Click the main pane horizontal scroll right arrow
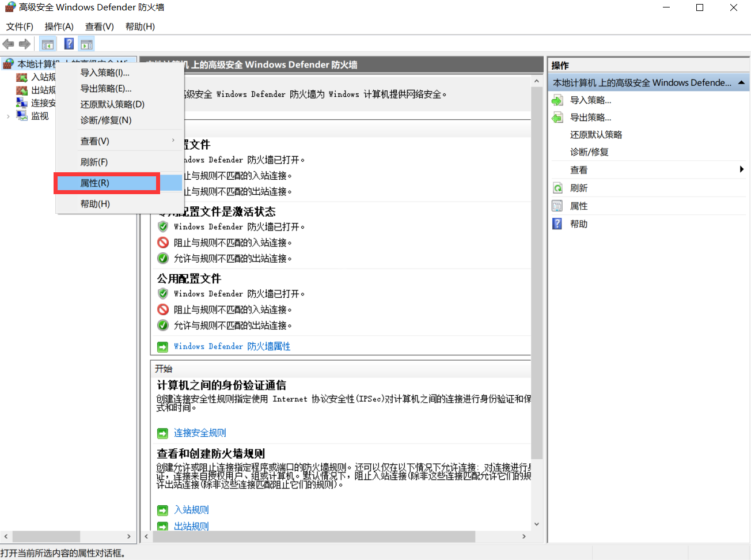The image size is (751, 560). point(524,536)
